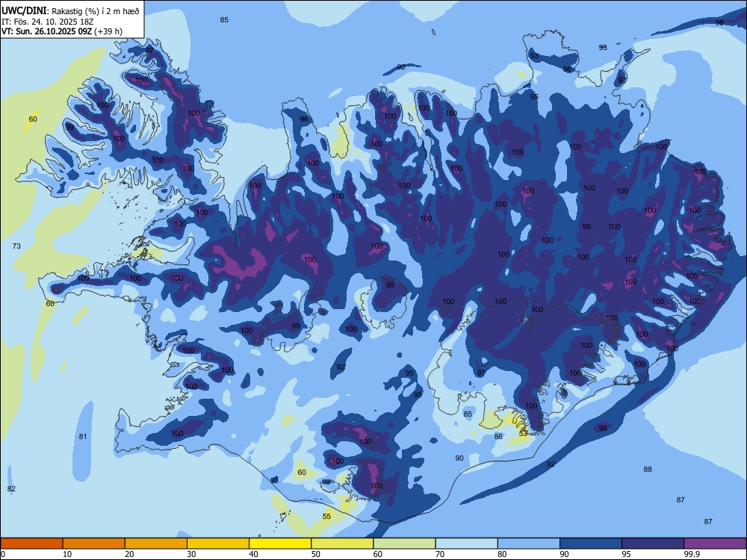Click the UWC/DINI title text
Image resolution: width=747 pixels, height=560 pixels.
(x=25, y=11)
